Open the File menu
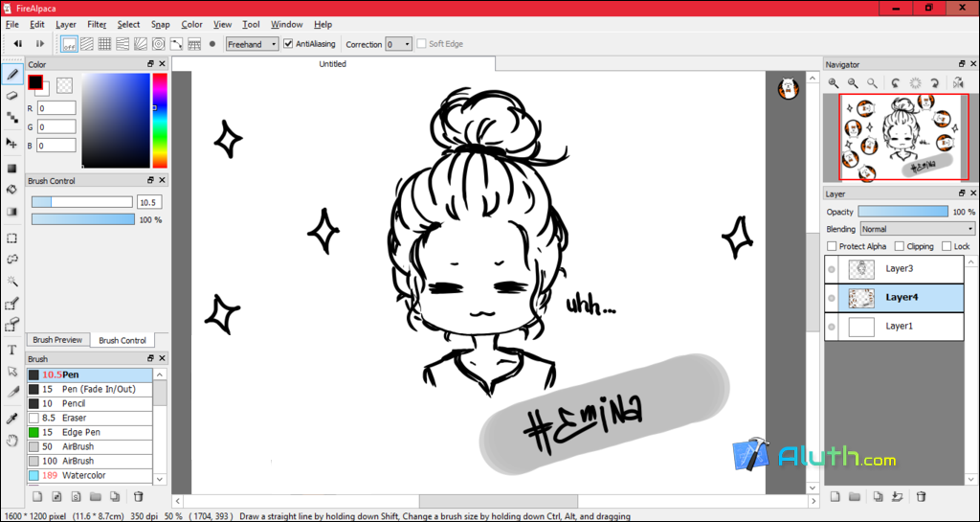Image resolution: width=980 pixels, height=522 pixels. (x=11, y=24)
